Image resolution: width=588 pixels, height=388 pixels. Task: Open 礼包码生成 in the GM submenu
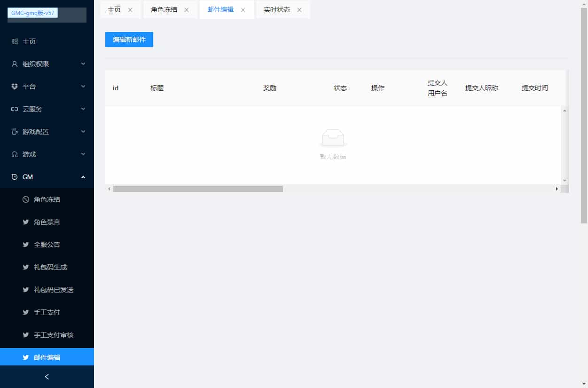tap(47, 267)
